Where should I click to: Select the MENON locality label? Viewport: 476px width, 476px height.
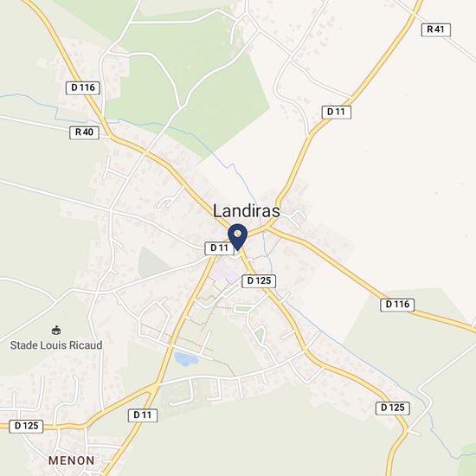[x=72, y=460]
